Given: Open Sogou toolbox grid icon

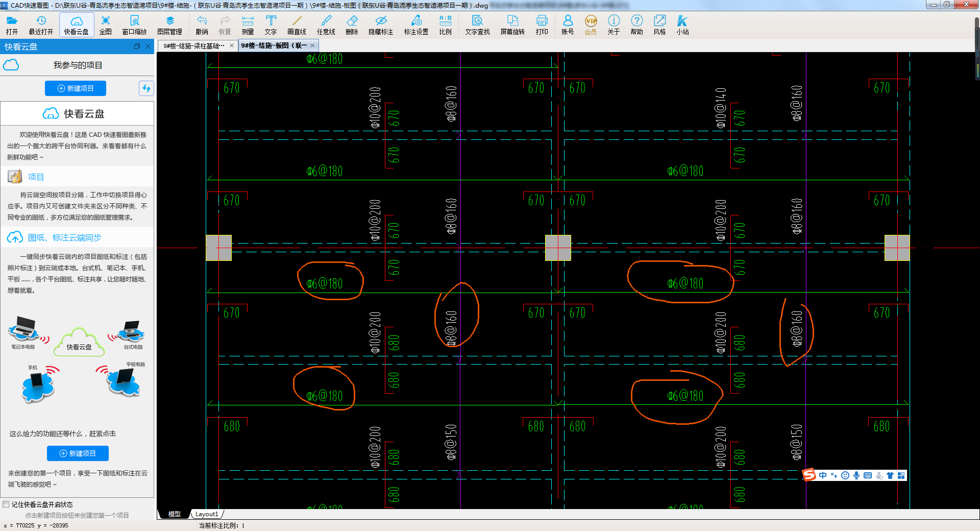Looking at the screenshot, I should (901, 475).
